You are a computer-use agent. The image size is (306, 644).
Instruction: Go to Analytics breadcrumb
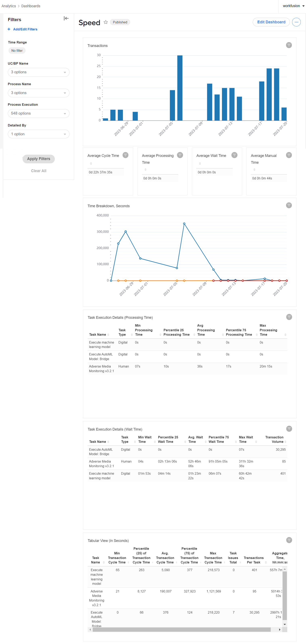[x=9, y=6]
